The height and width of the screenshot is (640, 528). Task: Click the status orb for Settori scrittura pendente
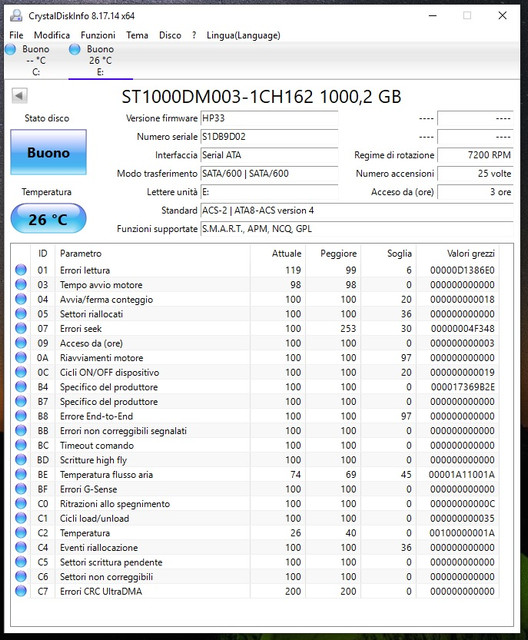point(21,562)
